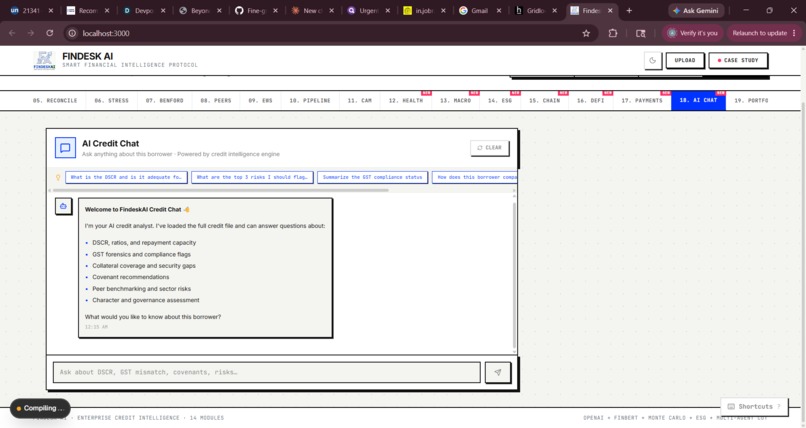Click the localhost:3000 address bar
Screen dimensions: 806x428
[x=329, y=33]
